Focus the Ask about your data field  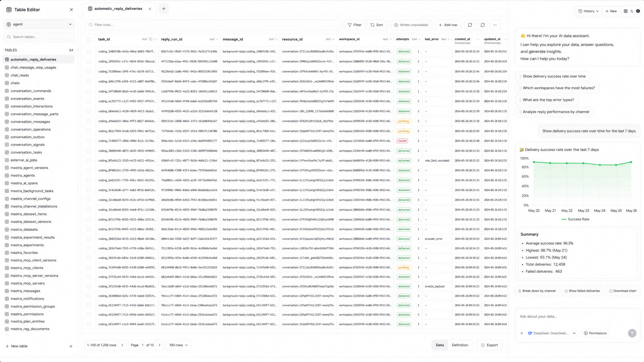[x=578, y=317]
